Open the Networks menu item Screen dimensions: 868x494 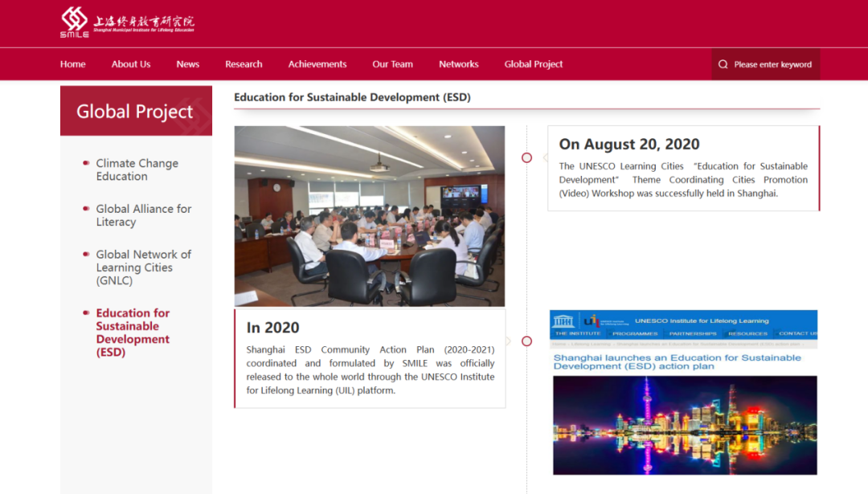(x=458, y=64)
